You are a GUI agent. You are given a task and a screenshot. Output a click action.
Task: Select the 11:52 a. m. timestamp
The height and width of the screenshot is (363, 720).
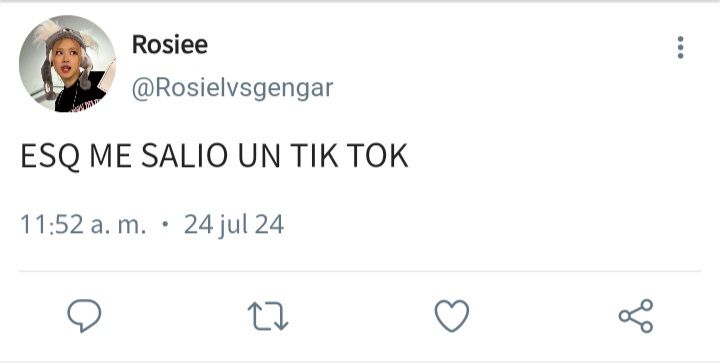(x=83, y=225)
